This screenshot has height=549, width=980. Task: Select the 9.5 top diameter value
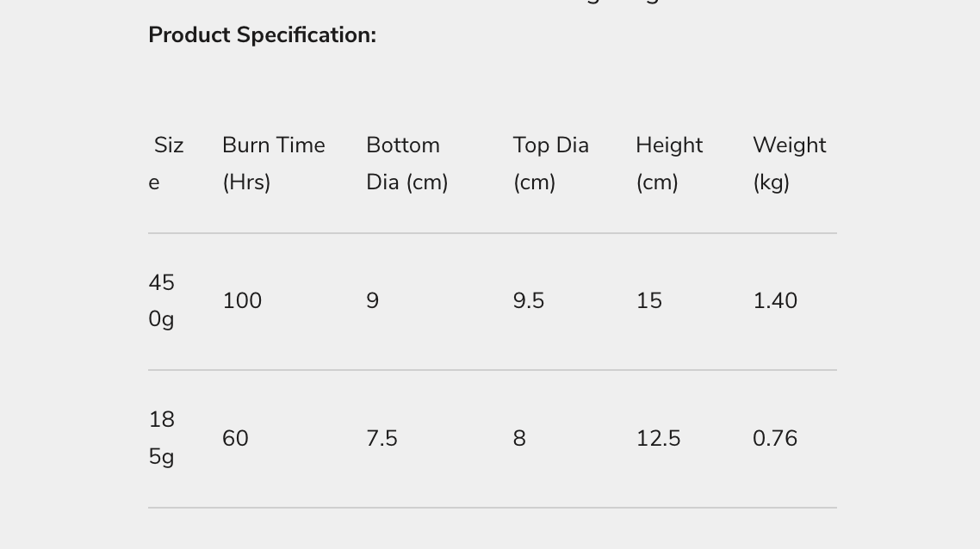[528, 301]
